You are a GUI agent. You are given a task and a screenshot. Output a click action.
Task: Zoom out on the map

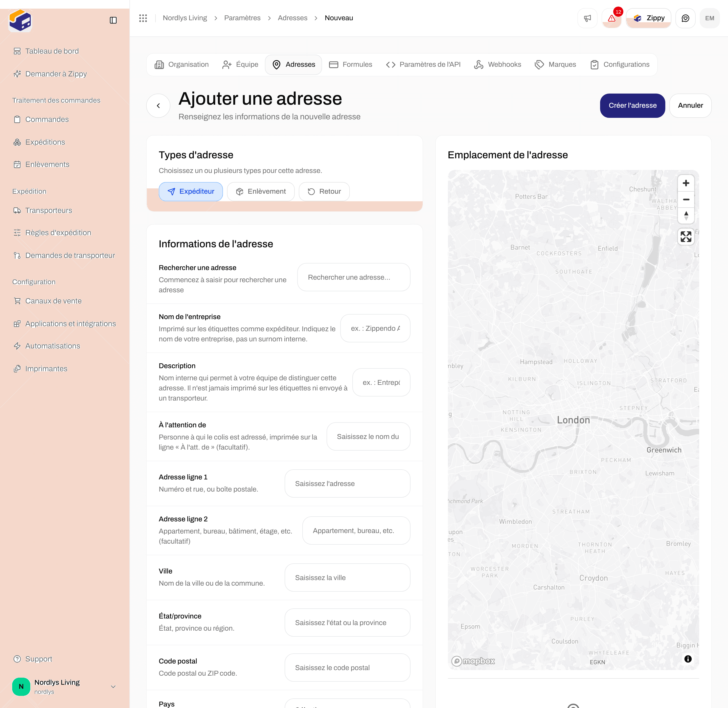pos(686,199)
